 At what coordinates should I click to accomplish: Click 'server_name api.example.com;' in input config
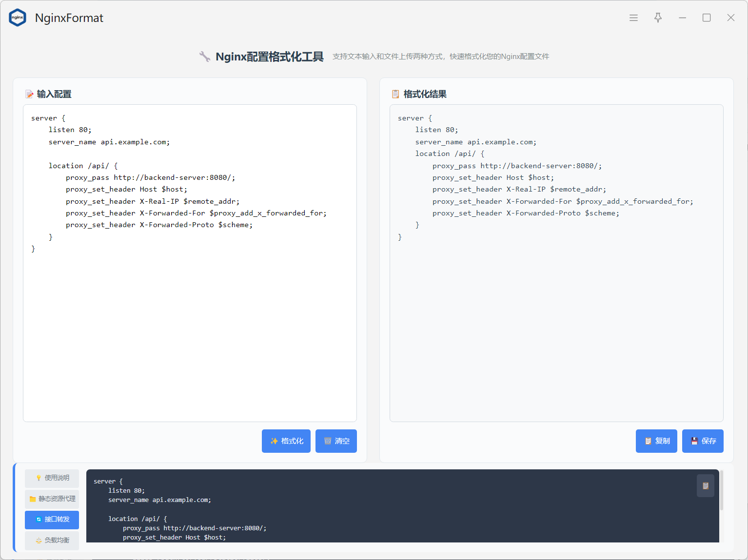109,142
